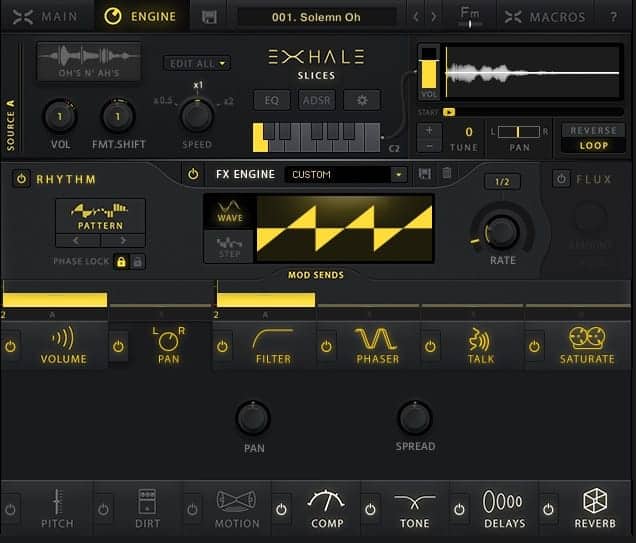This screenshot has height=543, width=637.
Task: Click the Volume mod send bar
Action: (55, 299)
